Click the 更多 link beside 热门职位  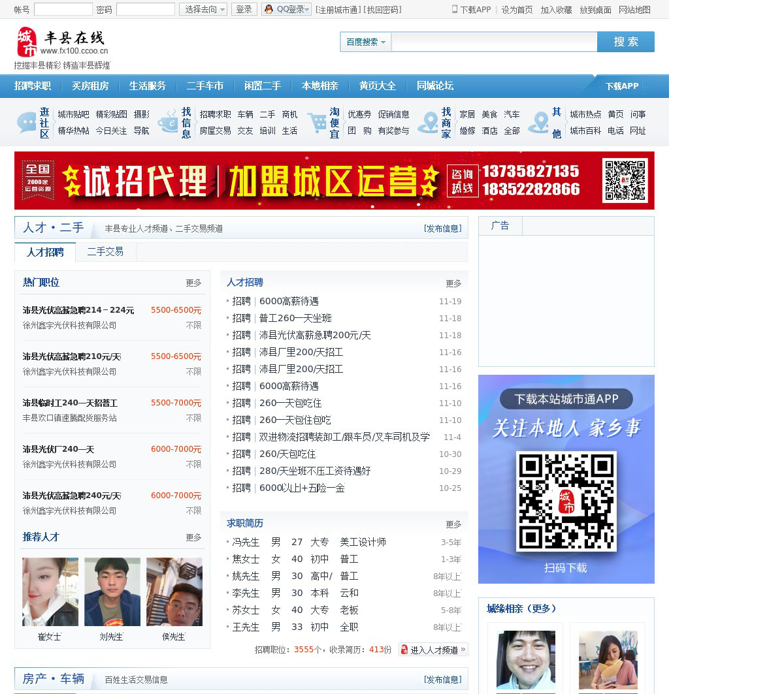click(x=193, y=283)
